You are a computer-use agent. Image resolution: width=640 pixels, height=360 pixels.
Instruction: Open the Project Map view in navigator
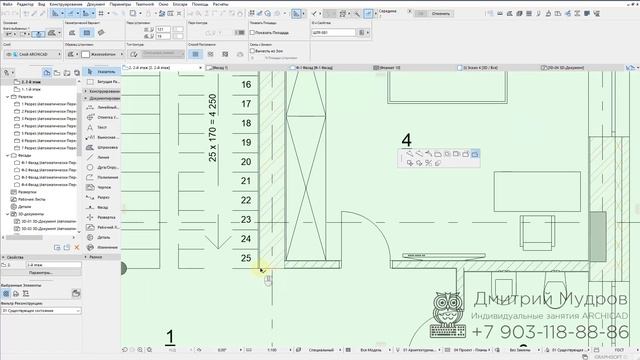(x=47, y=73)
